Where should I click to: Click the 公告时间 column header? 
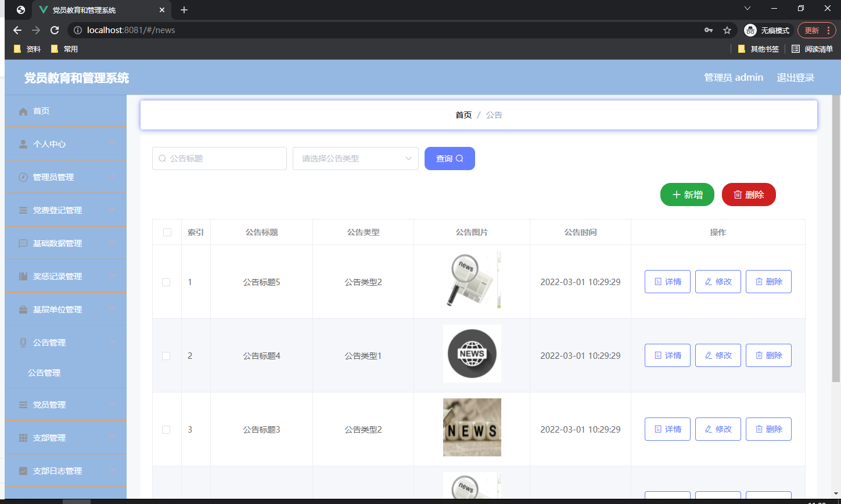[x=580, y=232]
